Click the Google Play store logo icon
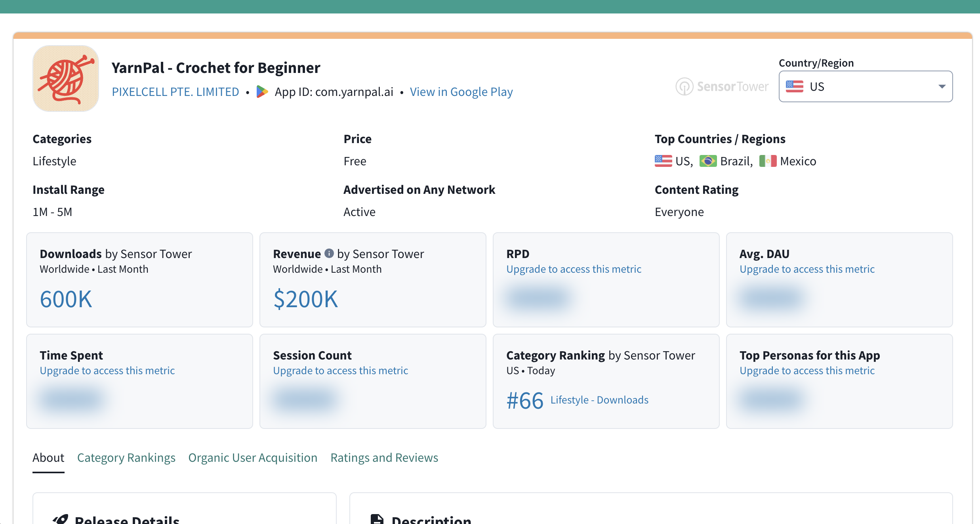This screenshot has width=980, height=524. [262, 92]
